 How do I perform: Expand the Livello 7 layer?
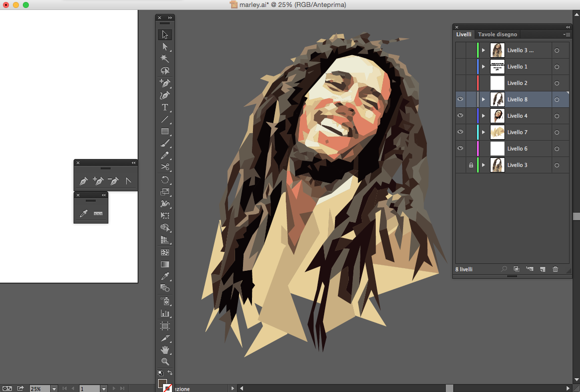[484, 132]
